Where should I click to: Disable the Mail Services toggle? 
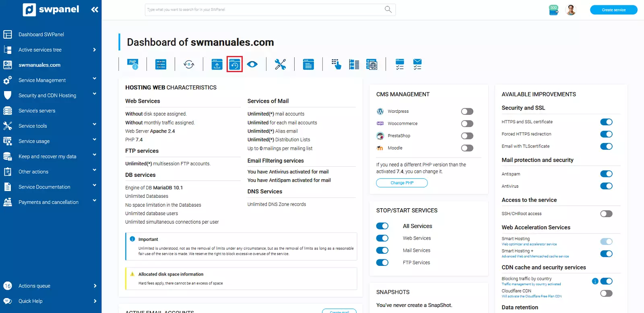382,251
